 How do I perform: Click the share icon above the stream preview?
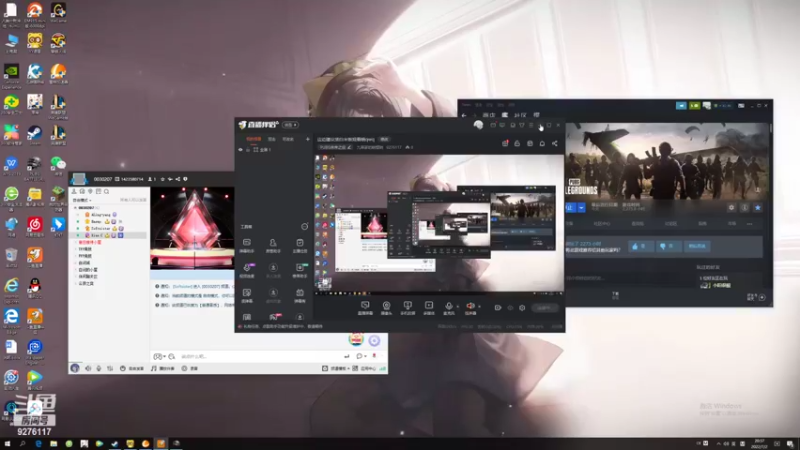pyautogui.click(x=555, y=143)
